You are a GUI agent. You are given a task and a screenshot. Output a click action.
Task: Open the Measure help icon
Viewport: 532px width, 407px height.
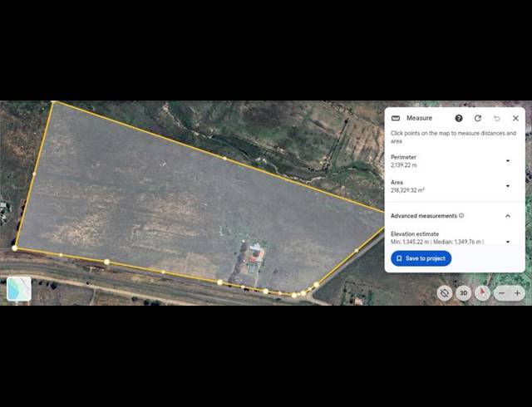pos(458,118)
